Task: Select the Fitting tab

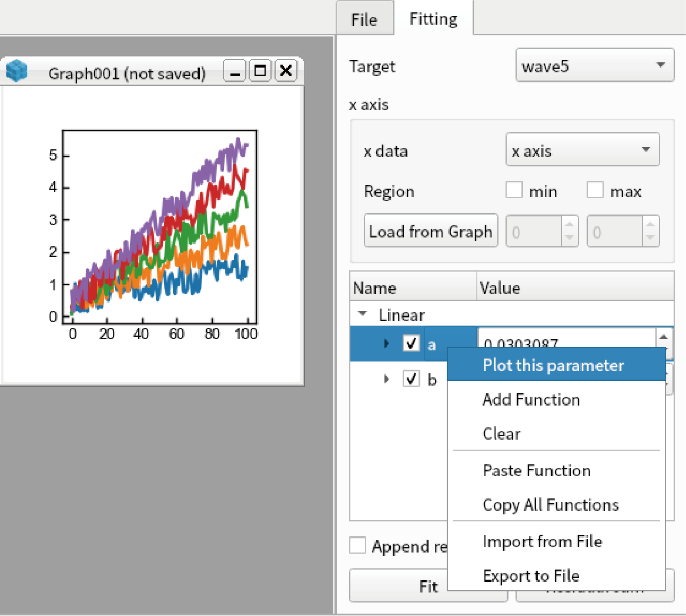Action: pyautogui.click(x=433, y=19)
